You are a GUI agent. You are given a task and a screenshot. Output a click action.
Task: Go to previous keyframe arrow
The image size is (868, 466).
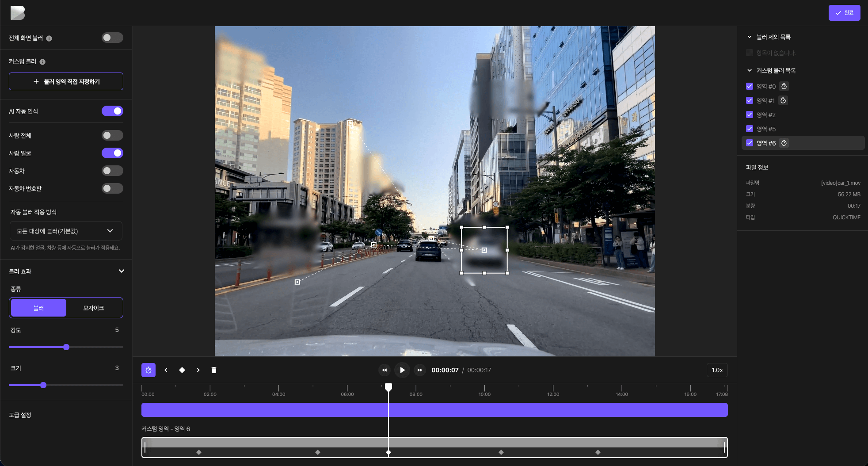[x=166, y=370]
